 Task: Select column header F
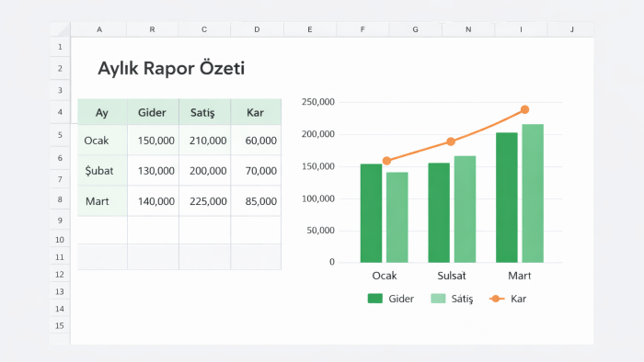(362, 29)
